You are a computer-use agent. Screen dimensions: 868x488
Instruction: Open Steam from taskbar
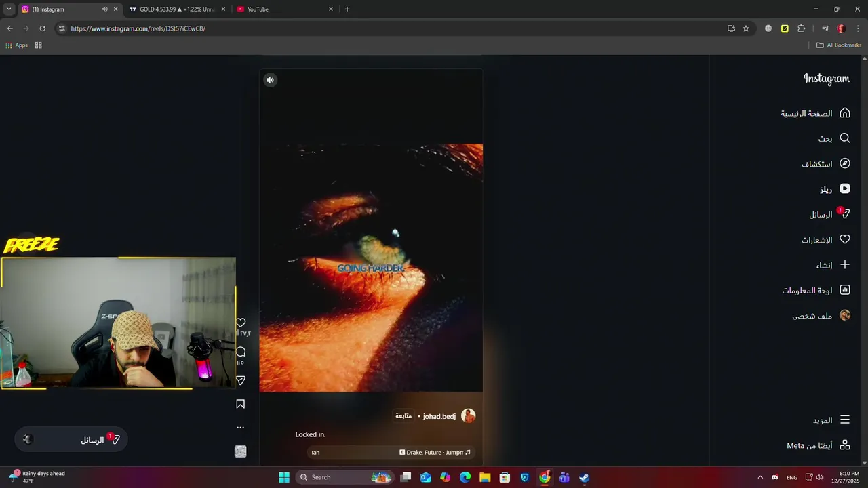tap(584, 477)
